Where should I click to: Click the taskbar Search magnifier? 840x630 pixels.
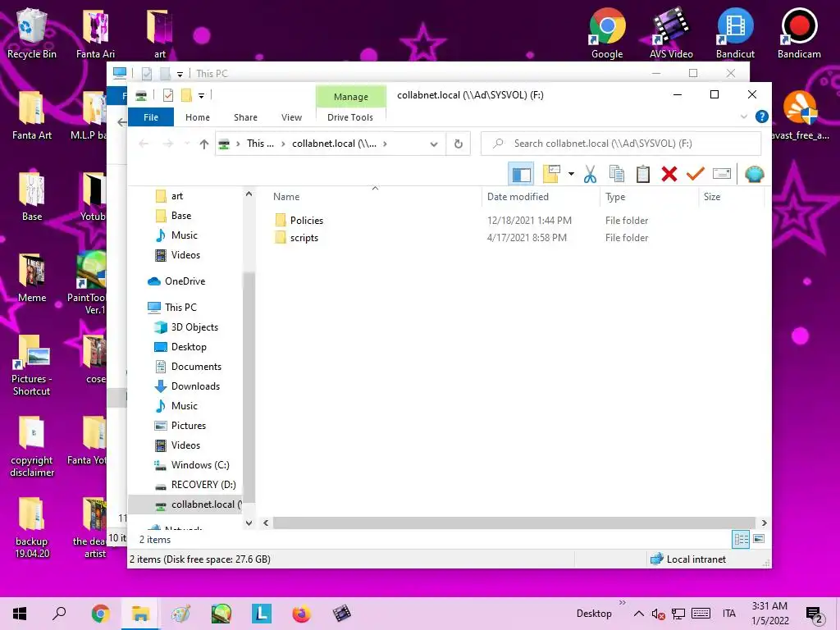[x=59, y=614]
